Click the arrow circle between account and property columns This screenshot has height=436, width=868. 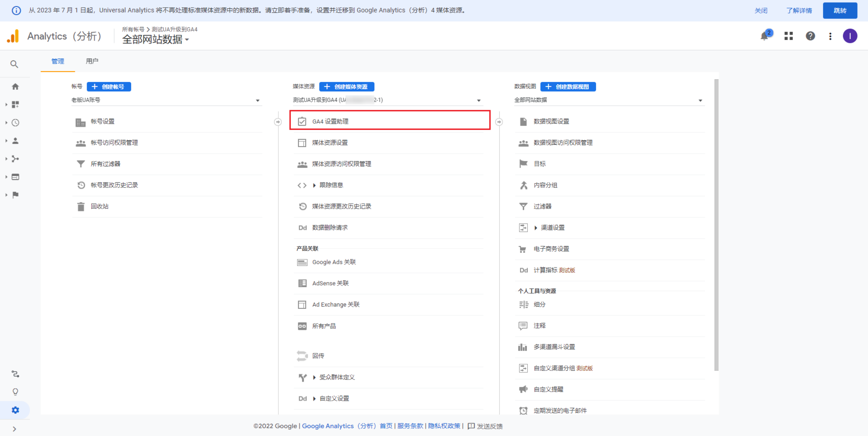(278, 122)
